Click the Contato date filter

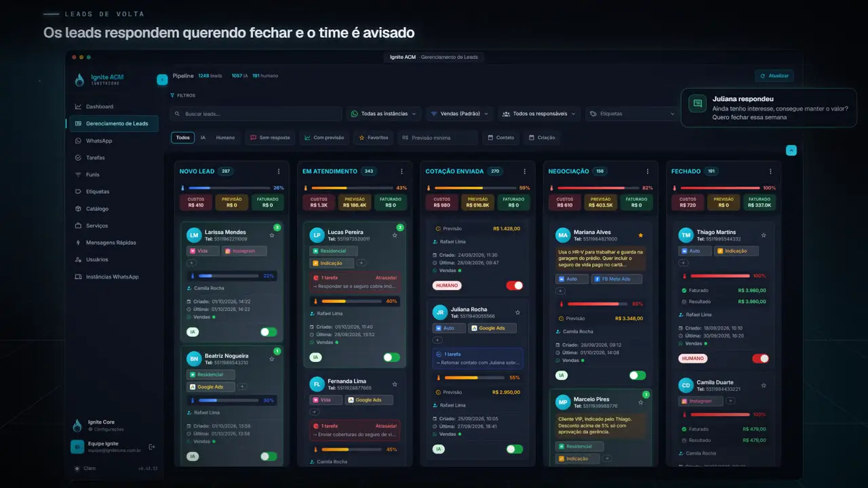pyautogui.click(x=501, y=138)
